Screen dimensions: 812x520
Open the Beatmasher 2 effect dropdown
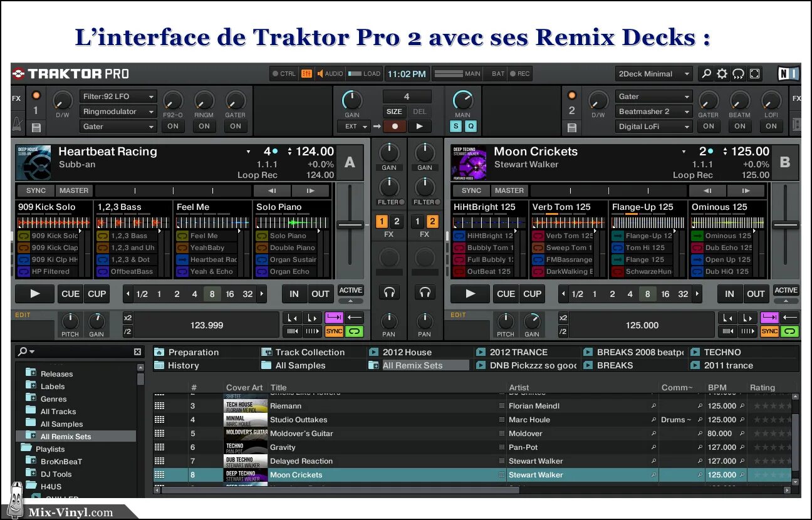click(653, 112)
